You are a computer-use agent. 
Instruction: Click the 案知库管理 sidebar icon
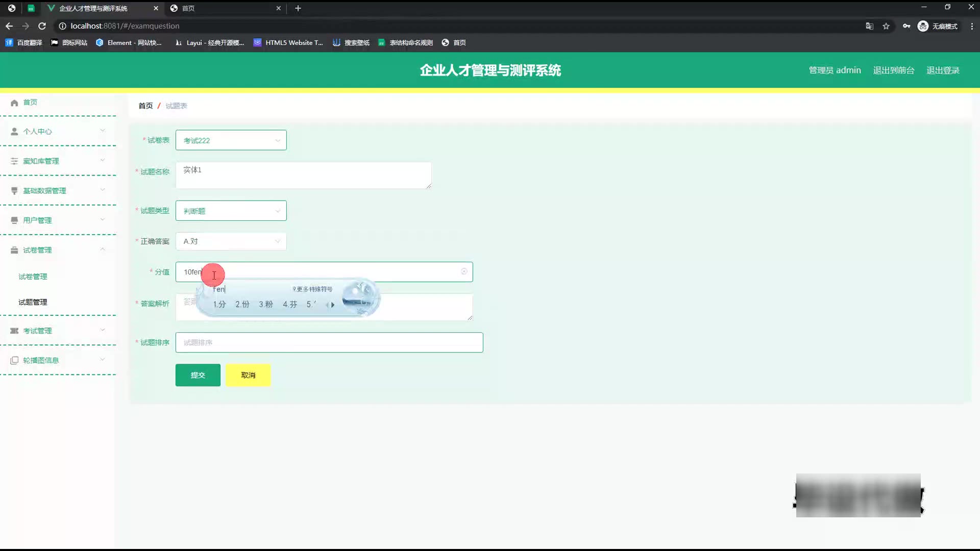coord(14,161)
